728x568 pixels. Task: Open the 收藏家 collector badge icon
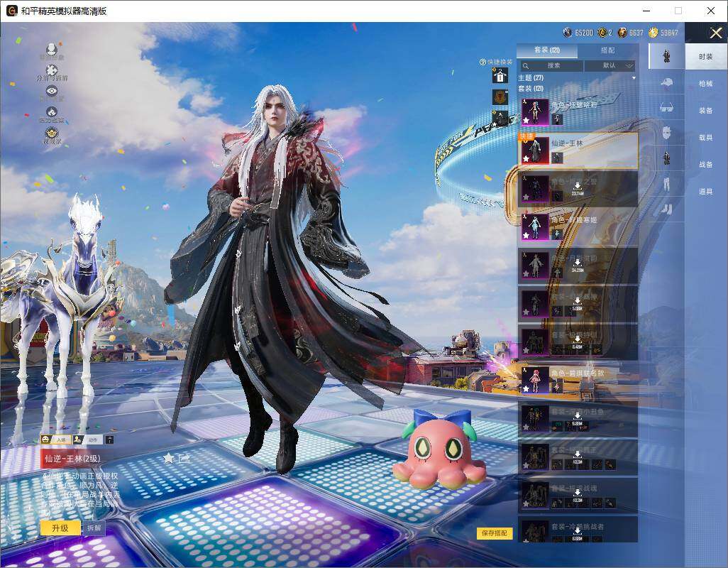pyautogui.click(x=52, y=133)
